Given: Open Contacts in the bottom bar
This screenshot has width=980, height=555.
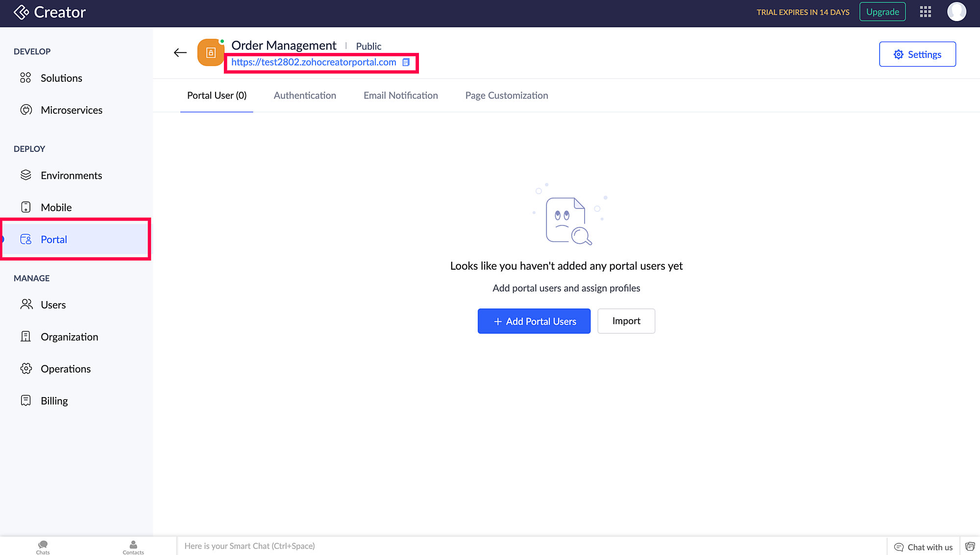Looking at the screenshot, I should 133,547.
